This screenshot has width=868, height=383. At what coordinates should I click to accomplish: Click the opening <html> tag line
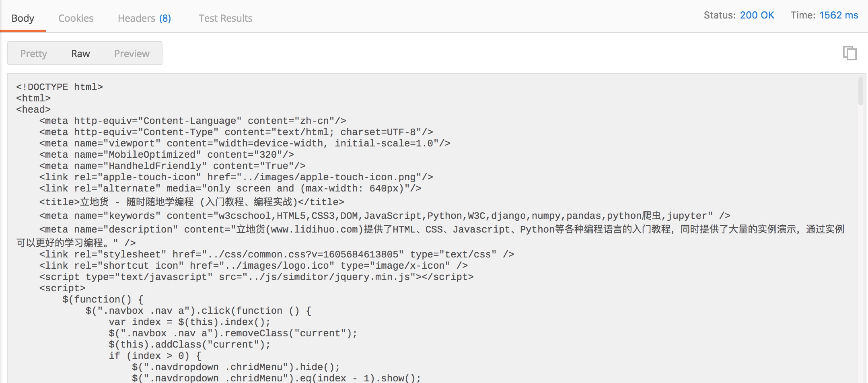(33, 98)
